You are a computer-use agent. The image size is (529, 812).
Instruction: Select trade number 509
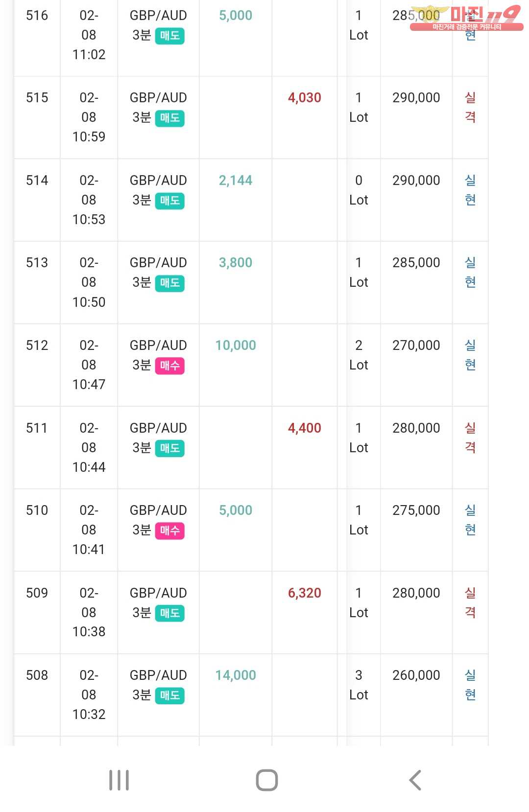pyautogui.click(x=37, y=593)
